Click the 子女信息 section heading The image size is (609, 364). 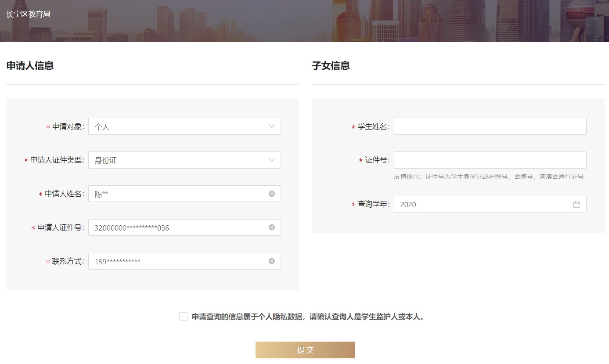[331, 66]
